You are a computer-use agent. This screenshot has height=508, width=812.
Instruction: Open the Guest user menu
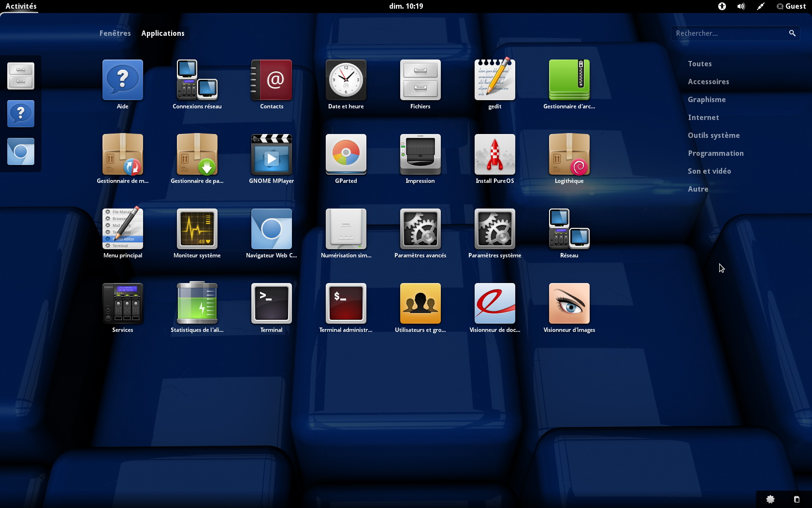(791, 6)
